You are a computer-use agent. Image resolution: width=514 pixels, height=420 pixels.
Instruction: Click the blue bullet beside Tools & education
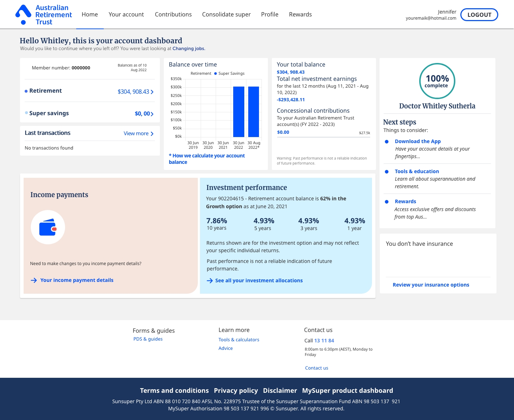387,172
